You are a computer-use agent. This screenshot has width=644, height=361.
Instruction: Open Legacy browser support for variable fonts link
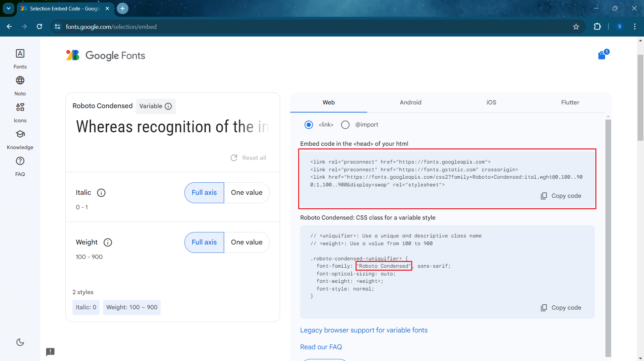click(x=364, y=330)
